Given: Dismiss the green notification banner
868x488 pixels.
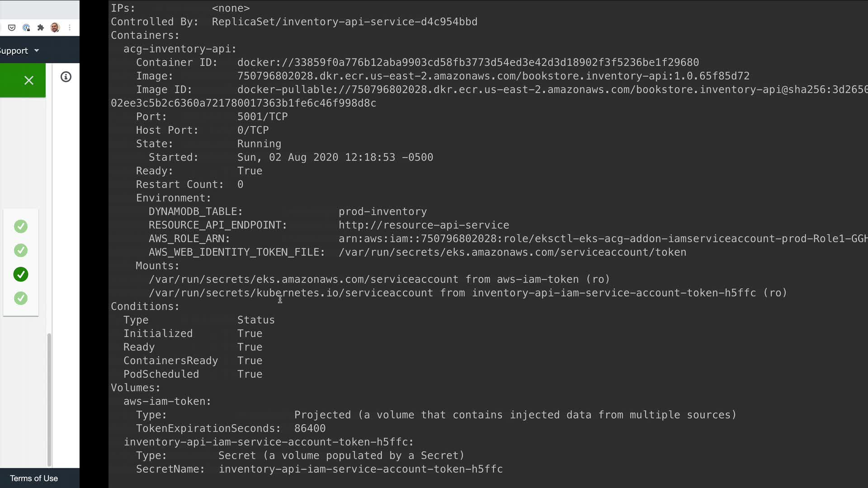Looking at the screenshot, I should pos(29,80).
